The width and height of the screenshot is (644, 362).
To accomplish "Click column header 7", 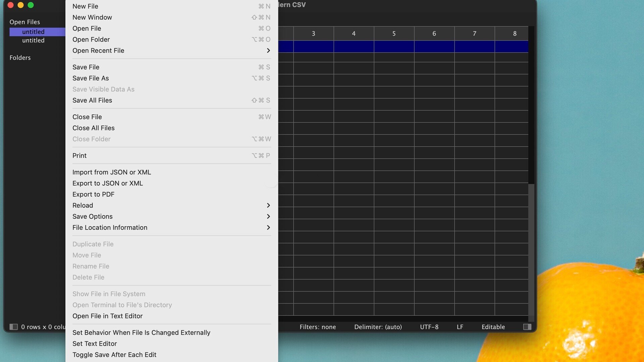I will coord(475,34).
